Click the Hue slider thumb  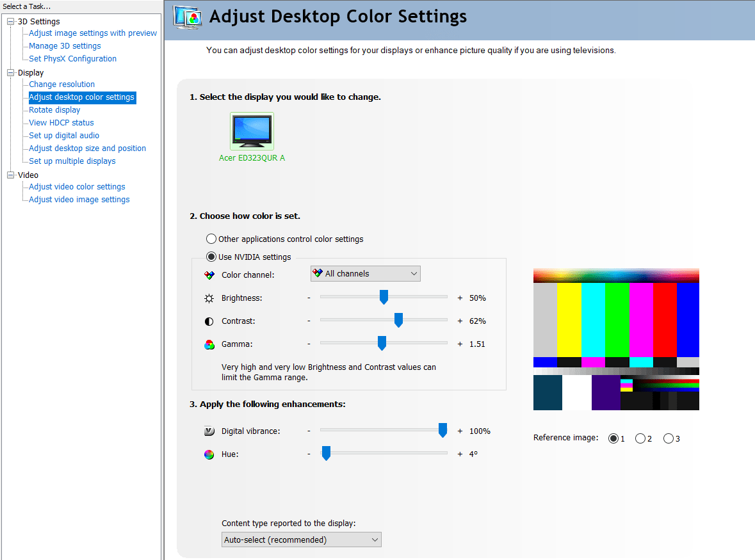[326, 453]
